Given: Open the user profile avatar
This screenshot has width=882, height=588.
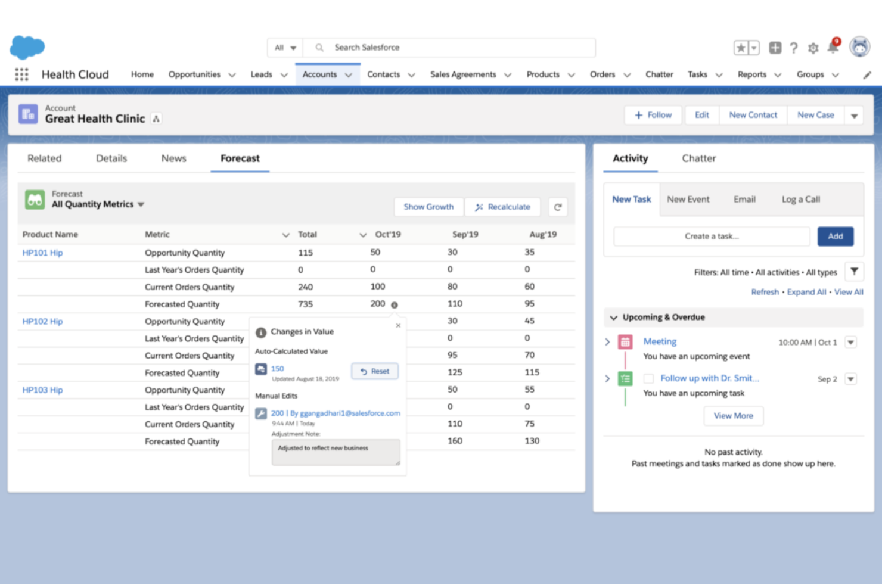Looking at the screenshot, I should coord(859,46).
